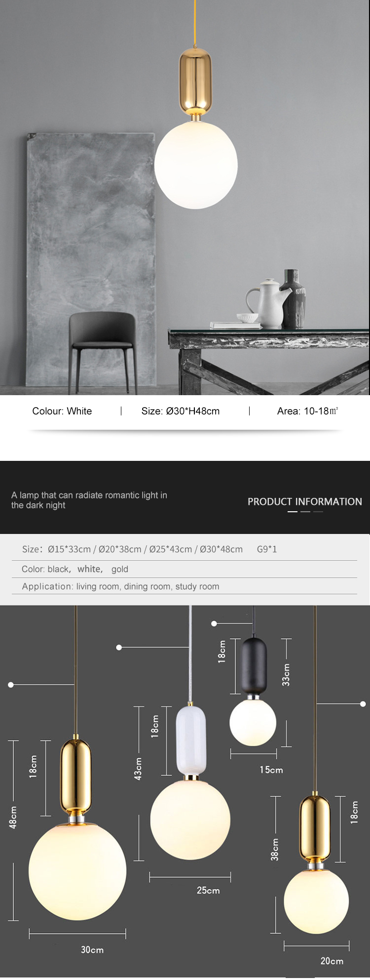Viewport: 370px width, 980px height.
Task: Click the 'Color: black, white, gold' row
Action: (75, 569)
